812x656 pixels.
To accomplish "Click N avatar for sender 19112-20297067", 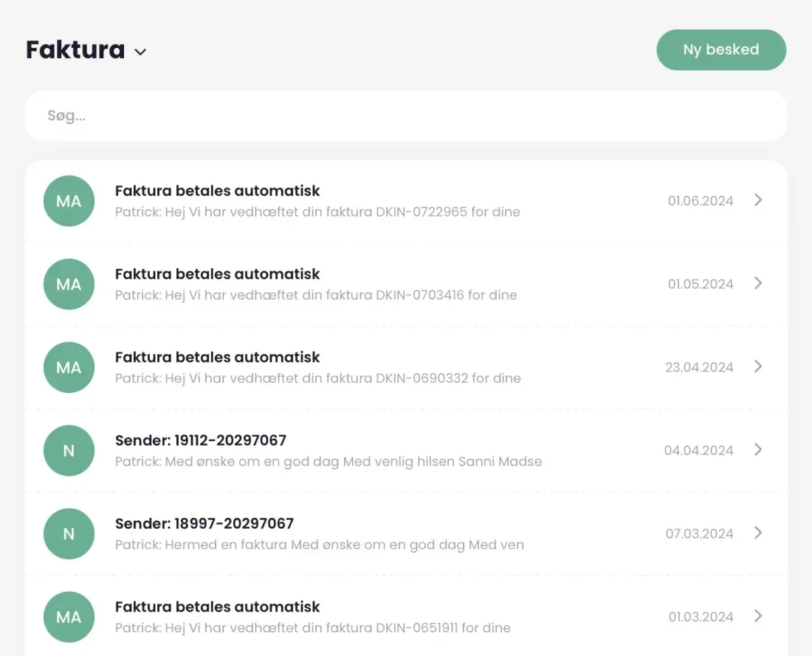I will [69, 451].
